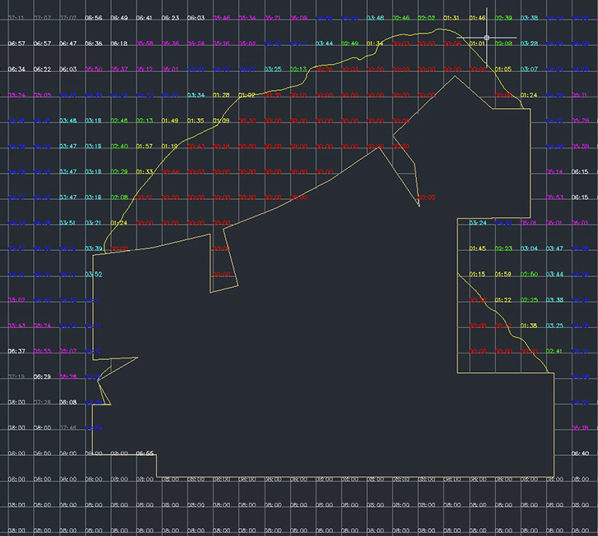Select the cyan 03:07 grid value

click(x=529, y=69)
